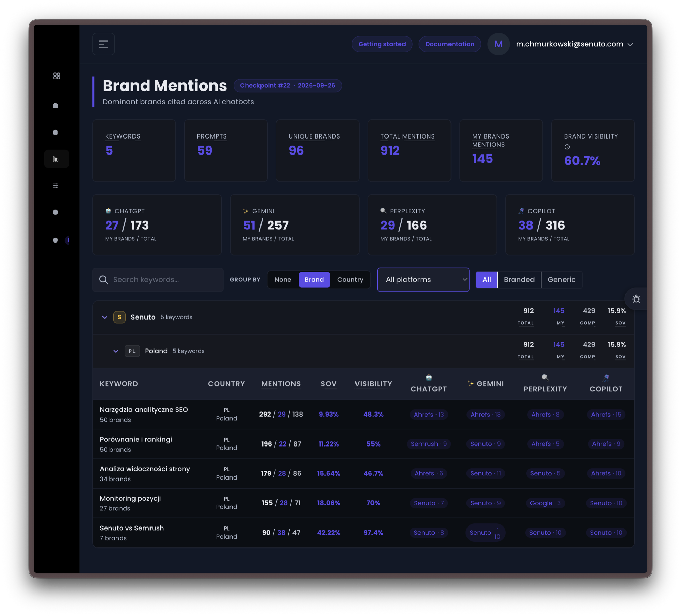Set Group By to Brand

pyautogui.click(x=314, y=279)
